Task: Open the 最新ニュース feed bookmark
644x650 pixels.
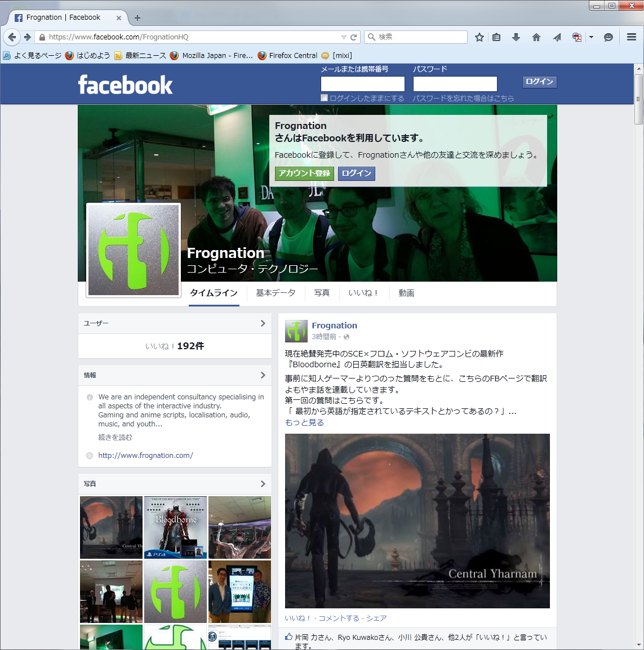Action: 140,56
